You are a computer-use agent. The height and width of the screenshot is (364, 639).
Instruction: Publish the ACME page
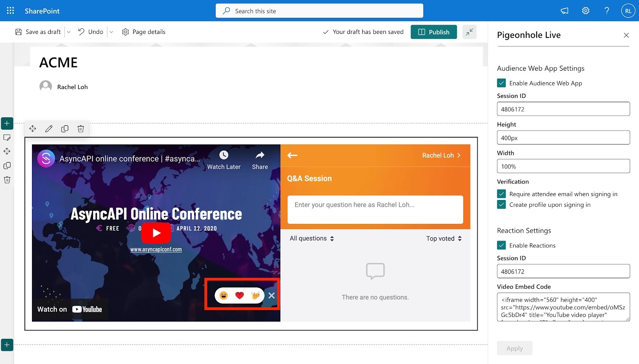click(434, 32)
